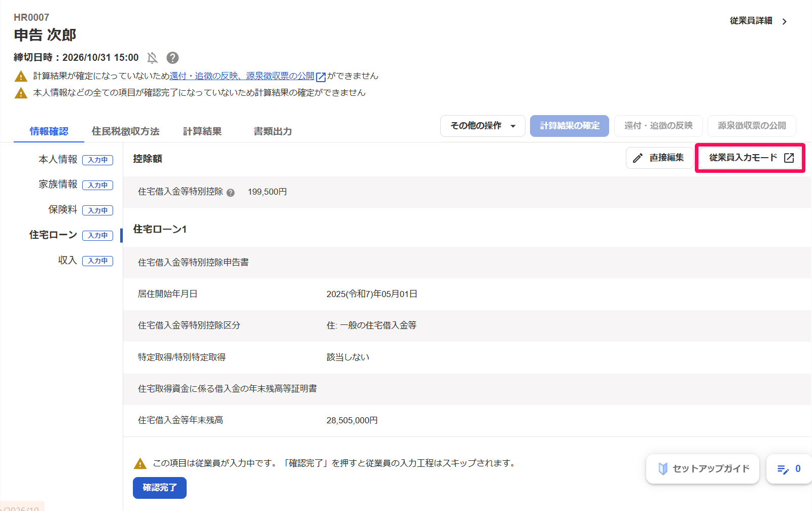Viewport: 812px width, 511px height.
Task: Click the 住宅借入金等年末残高 label
Action: point(180,420)
